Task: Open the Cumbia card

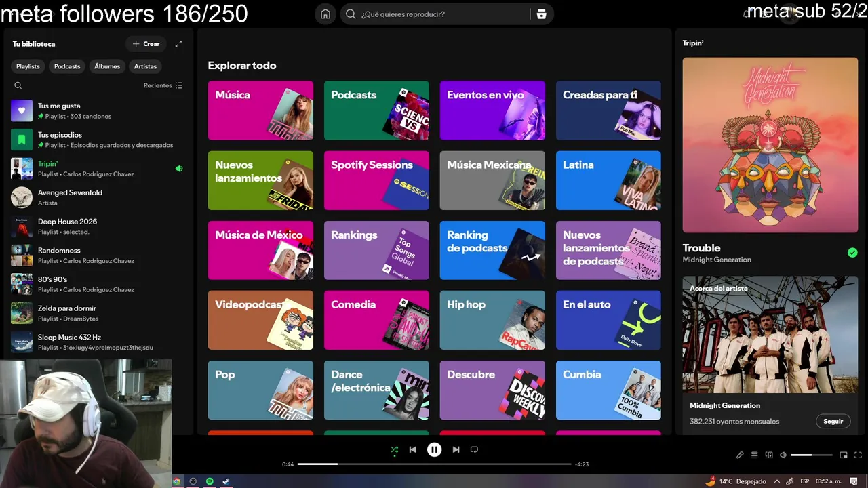Action: tap(608, 390)
